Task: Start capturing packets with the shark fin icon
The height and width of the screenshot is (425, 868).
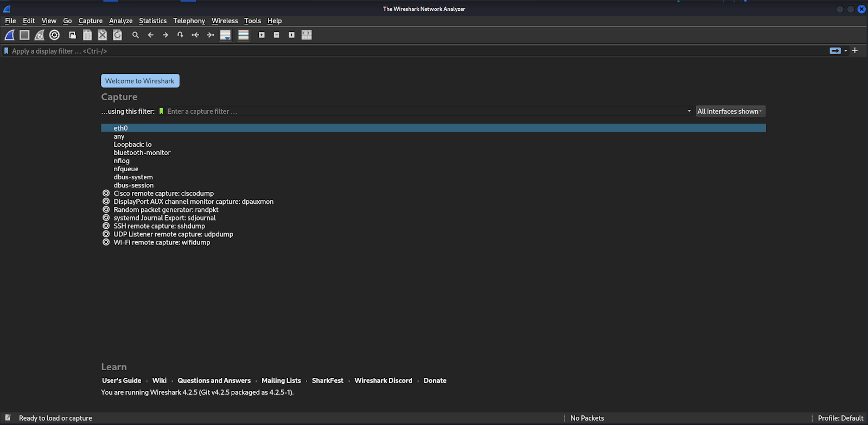Action: 9,35
